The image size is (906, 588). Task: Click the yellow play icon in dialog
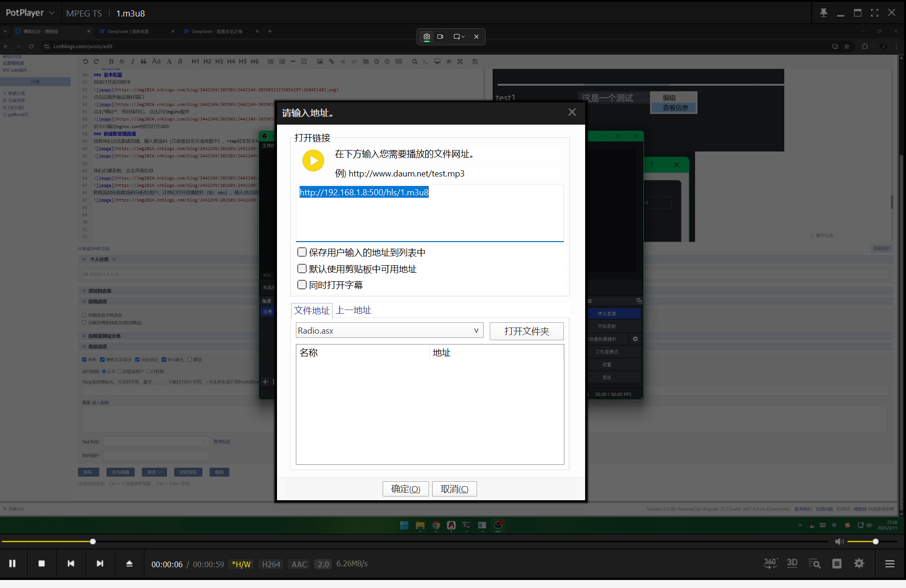313,160
